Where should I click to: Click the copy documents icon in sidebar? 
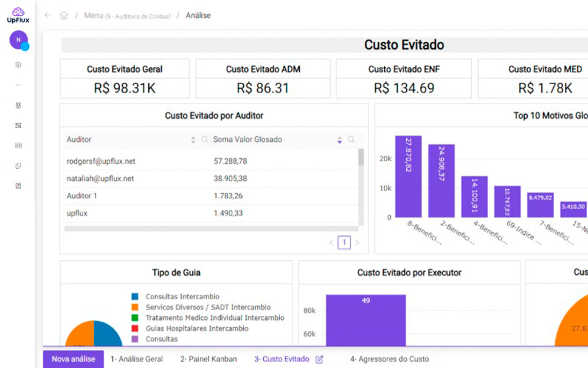pos(18,166)
